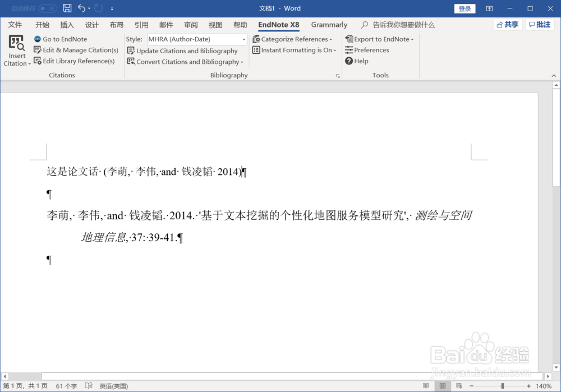
Task: Switch to the 开始 tab
Action: (x=42, y=25)
